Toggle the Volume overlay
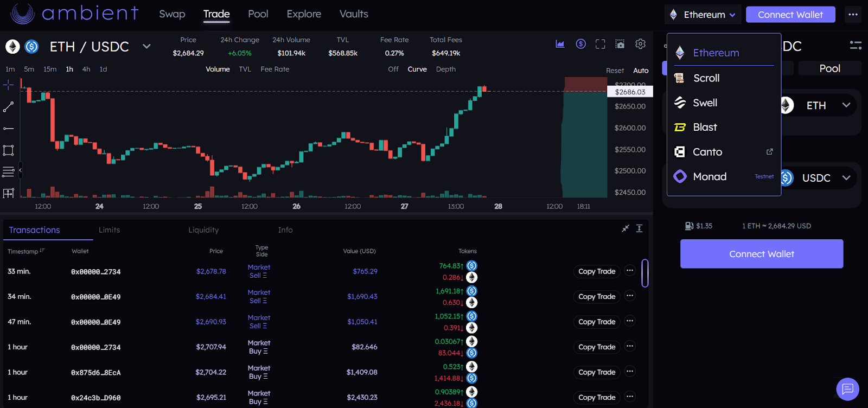 (218, 69)
